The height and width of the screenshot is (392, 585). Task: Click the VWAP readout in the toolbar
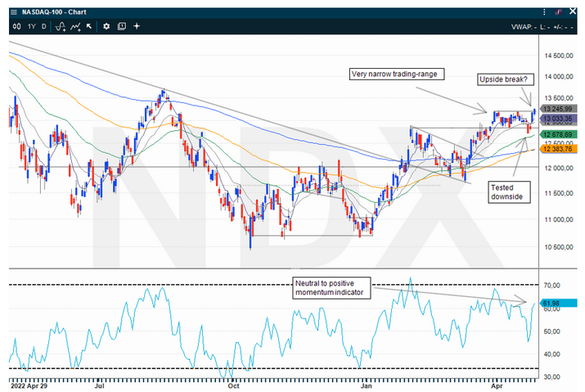point(524,27)
